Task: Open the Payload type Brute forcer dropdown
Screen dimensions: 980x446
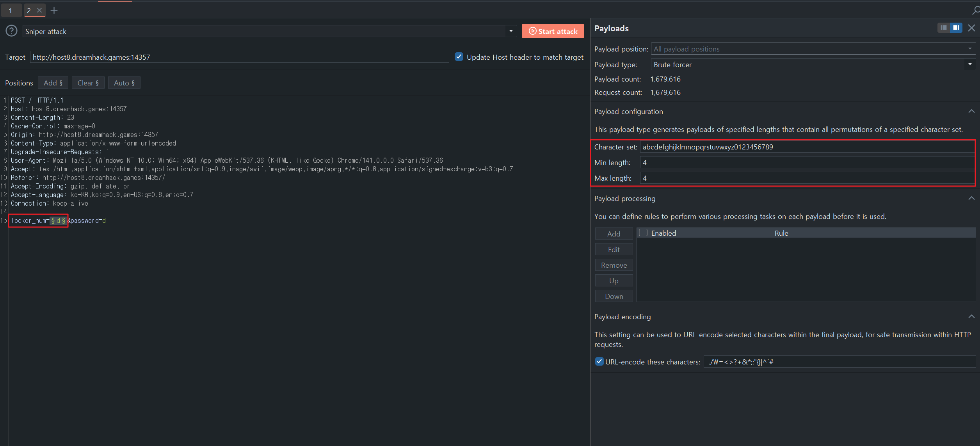Action: point(969,64)
